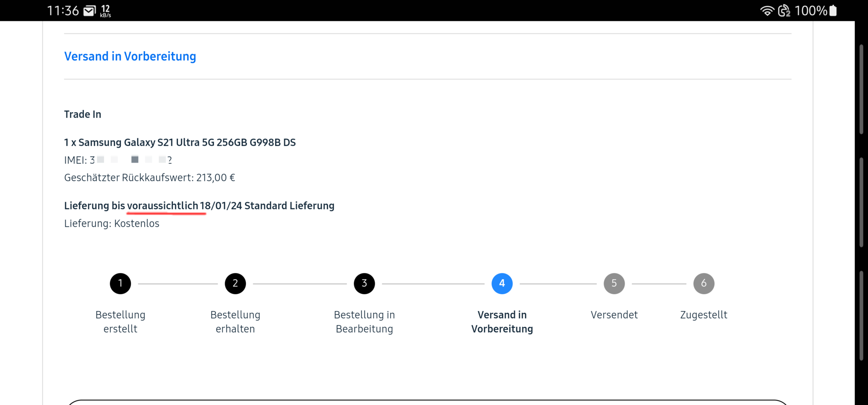Image resolution: width=868 pixels, height=405 pixels.
Task: Tap the battery icon in status bar
Action: pos(833,11)
